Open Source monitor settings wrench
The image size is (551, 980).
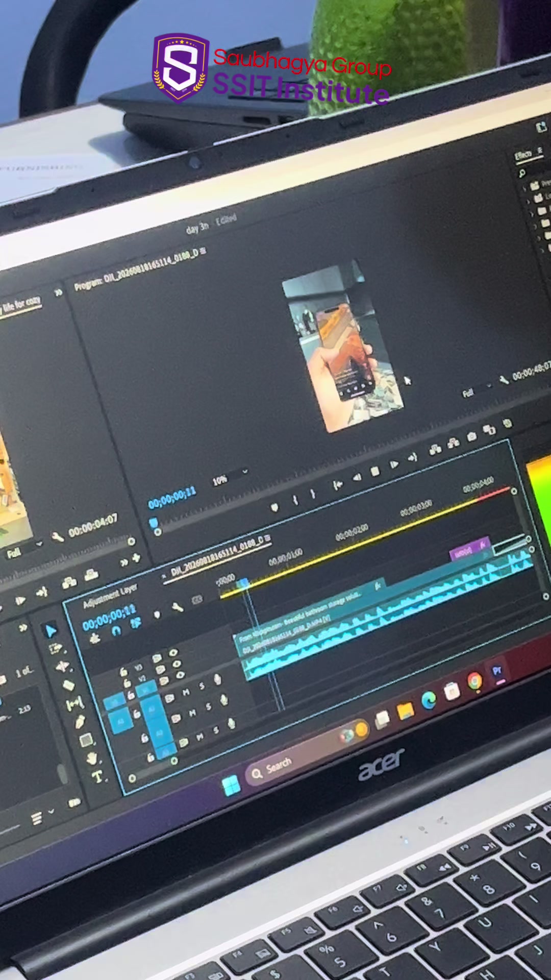[57, 536]
